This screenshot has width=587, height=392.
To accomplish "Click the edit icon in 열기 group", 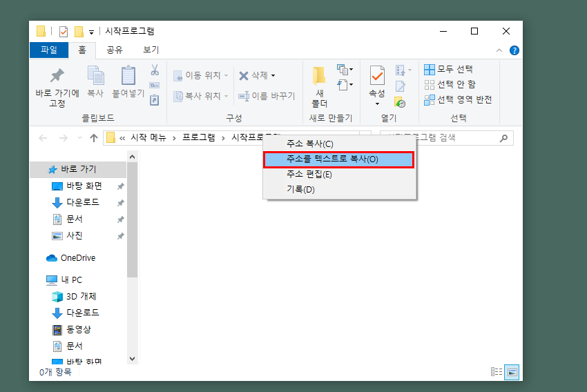I will (400, 86).
